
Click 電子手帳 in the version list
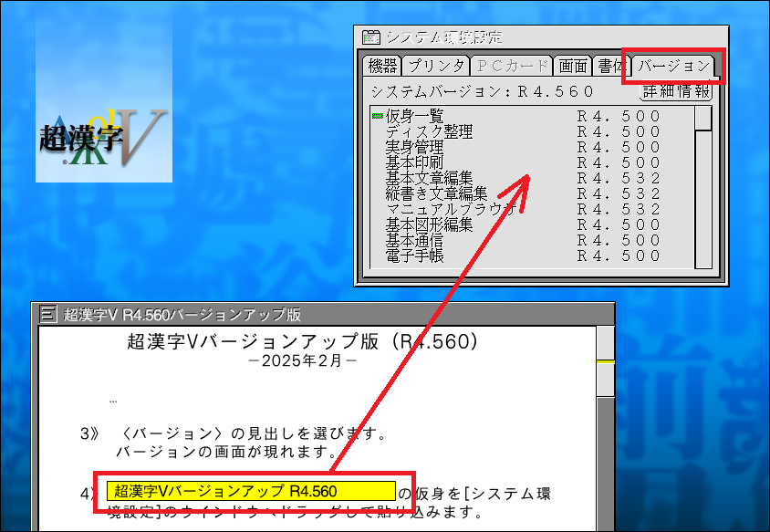(414, 256)
